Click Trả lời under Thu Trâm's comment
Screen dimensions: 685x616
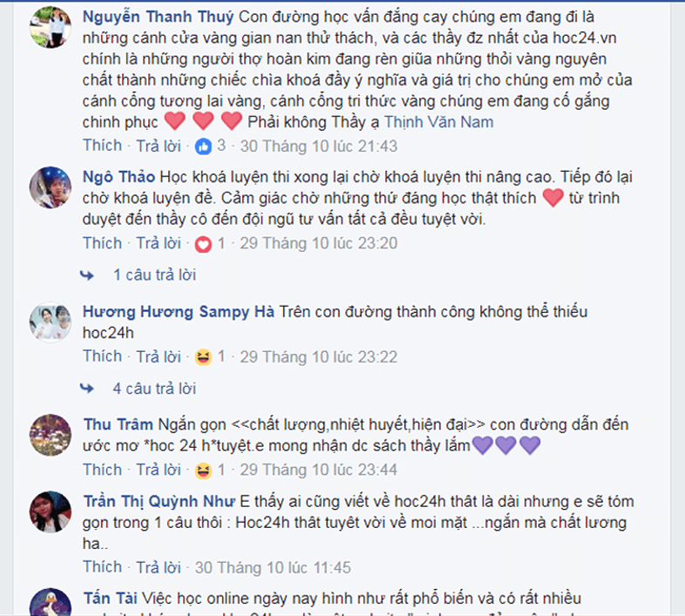click(159, 470)
